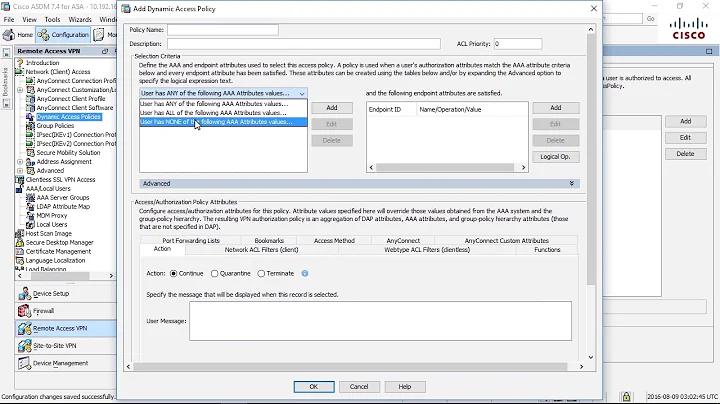Click the Language Localization icon
The image size is (720, 404).
20,260
